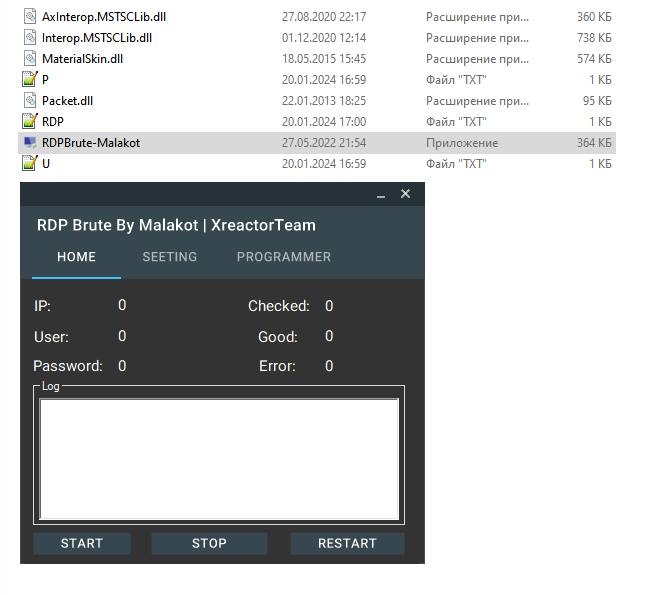
Task: Click file name MaterialSkin.dll
Action: 82,59
